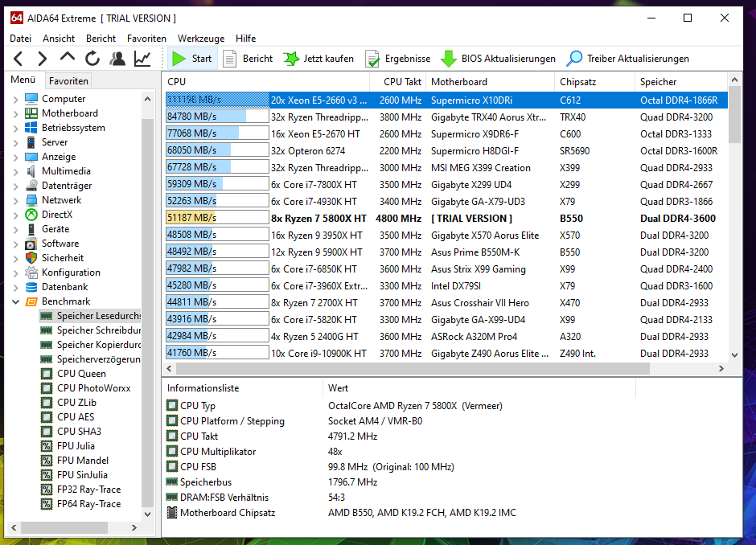This screenshot has width=756, height=545.
Task: Start the benchmark with the green play button
Action: [x=192, y=59]
